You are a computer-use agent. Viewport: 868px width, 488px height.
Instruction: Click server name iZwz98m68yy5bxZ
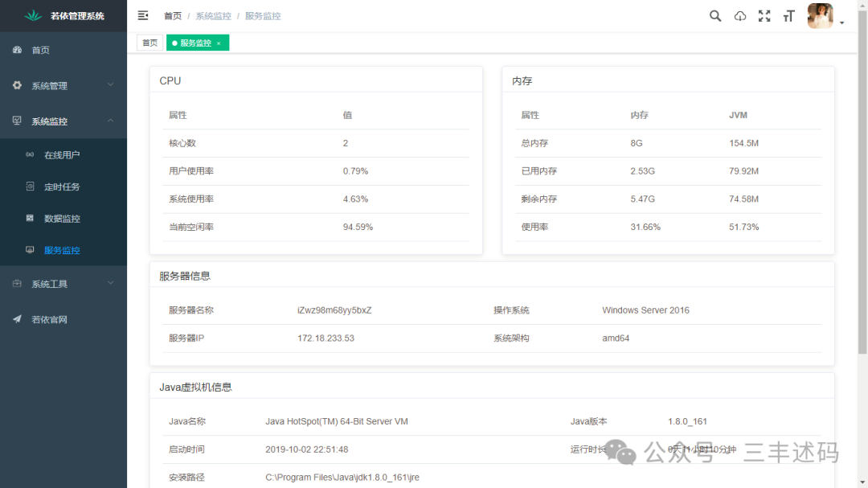pos(334,310)
